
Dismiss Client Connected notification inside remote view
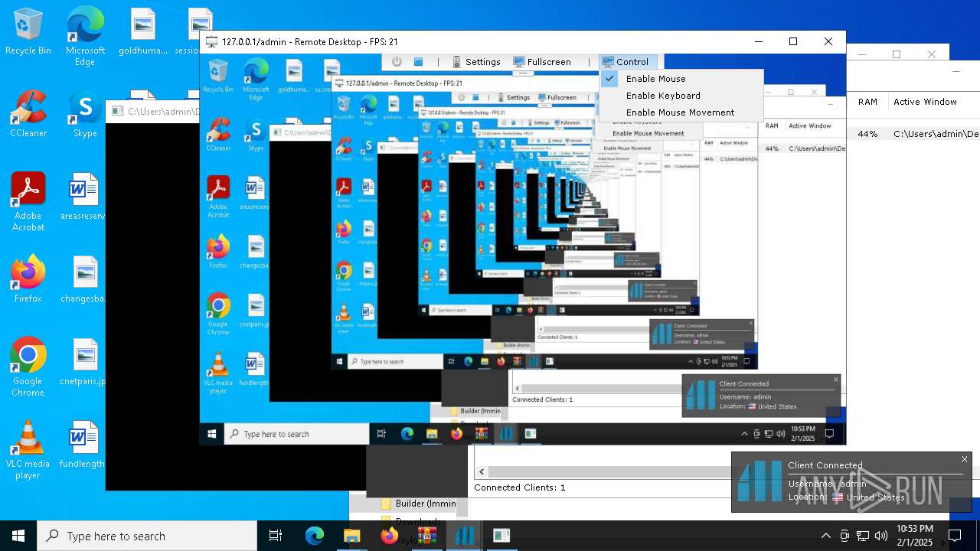click(x=835, y=380)
